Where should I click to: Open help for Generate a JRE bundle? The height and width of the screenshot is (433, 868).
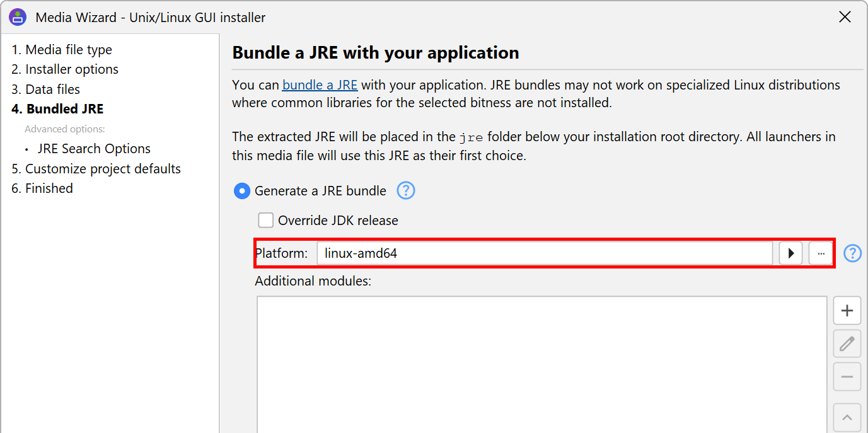coord(406,190)
